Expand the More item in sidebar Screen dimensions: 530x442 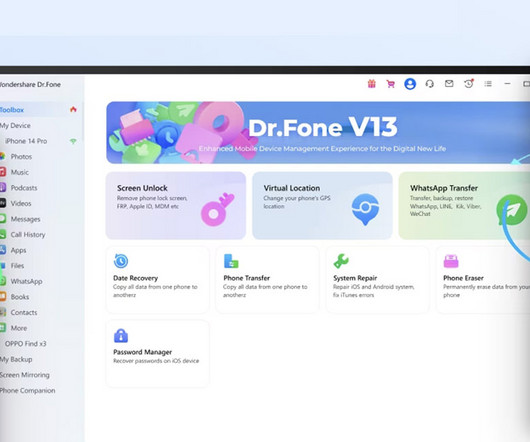click(x=19, y=328)
